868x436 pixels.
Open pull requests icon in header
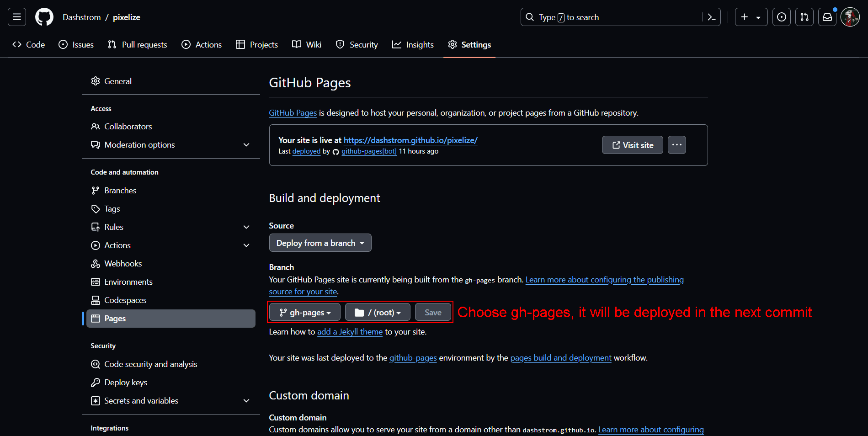point(804,17)
